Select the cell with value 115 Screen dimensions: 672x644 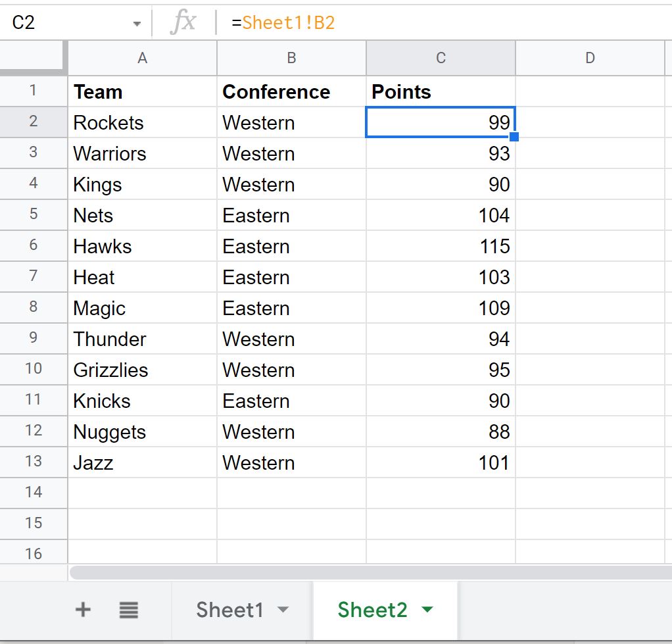[441, 245]
